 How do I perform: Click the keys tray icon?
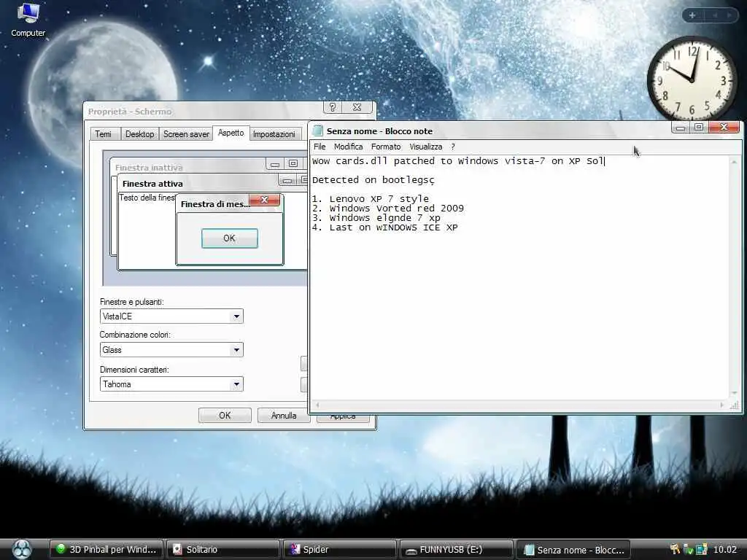pyautogui.click(x=675, y=549)
